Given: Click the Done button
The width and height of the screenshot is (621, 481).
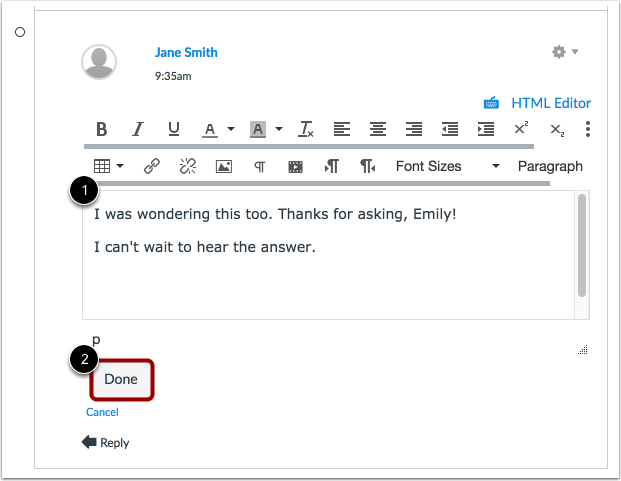Looking at the screenshot, I should click(x=121, y=379).
